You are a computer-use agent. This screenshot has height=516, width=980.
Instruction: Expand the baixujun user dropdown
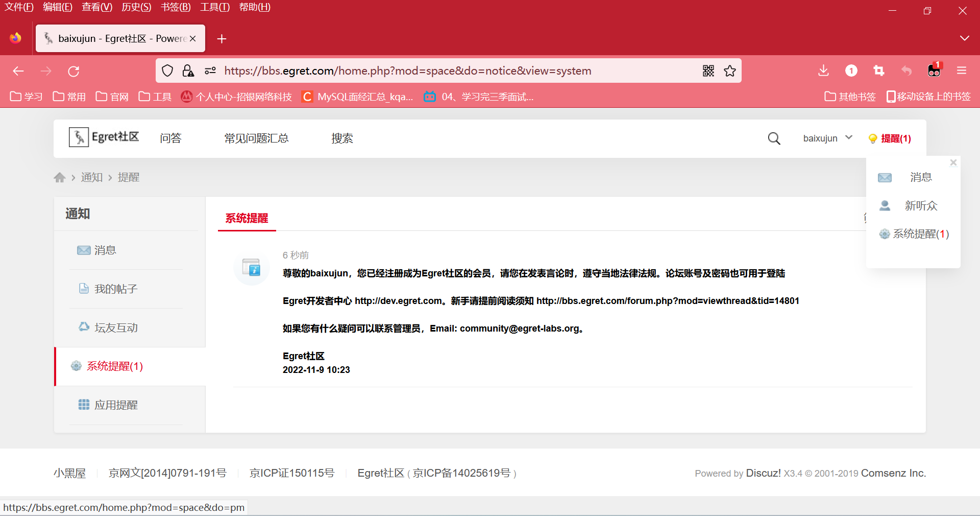click(x=827, y=138)
